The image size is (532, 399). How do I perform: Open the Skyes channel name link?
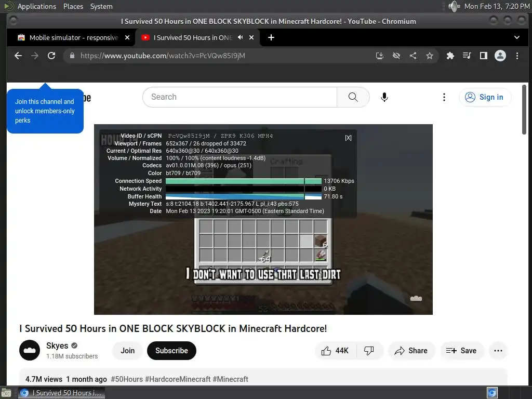(57, 345)
